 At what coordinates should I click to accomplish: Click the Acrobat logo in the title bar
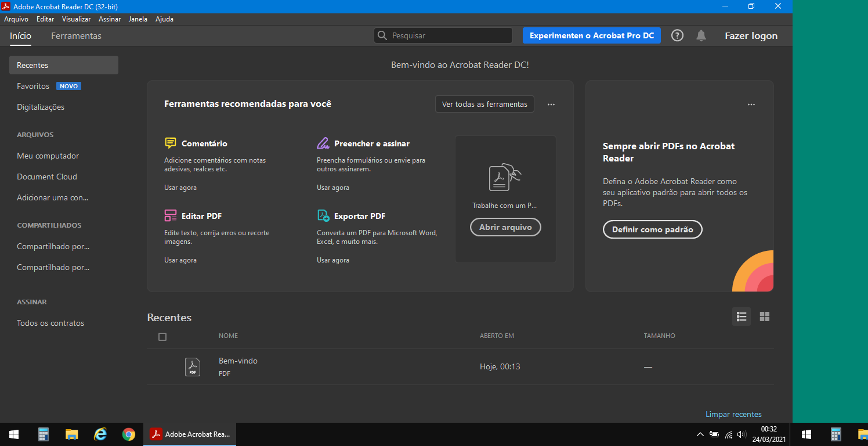point(6,6)
